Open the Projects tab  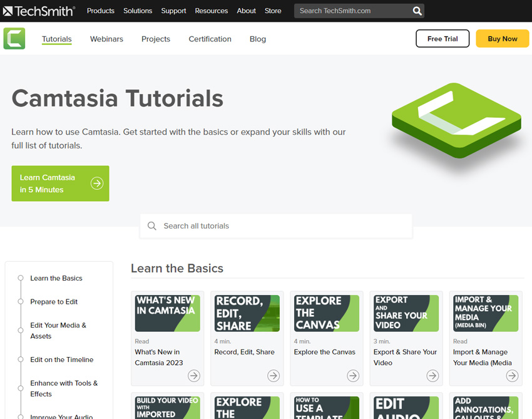point(156,39)
